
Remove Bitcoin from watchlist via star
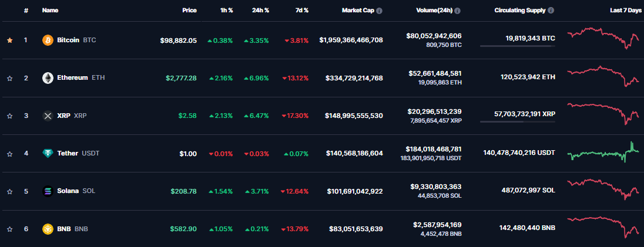pos(9,40)
